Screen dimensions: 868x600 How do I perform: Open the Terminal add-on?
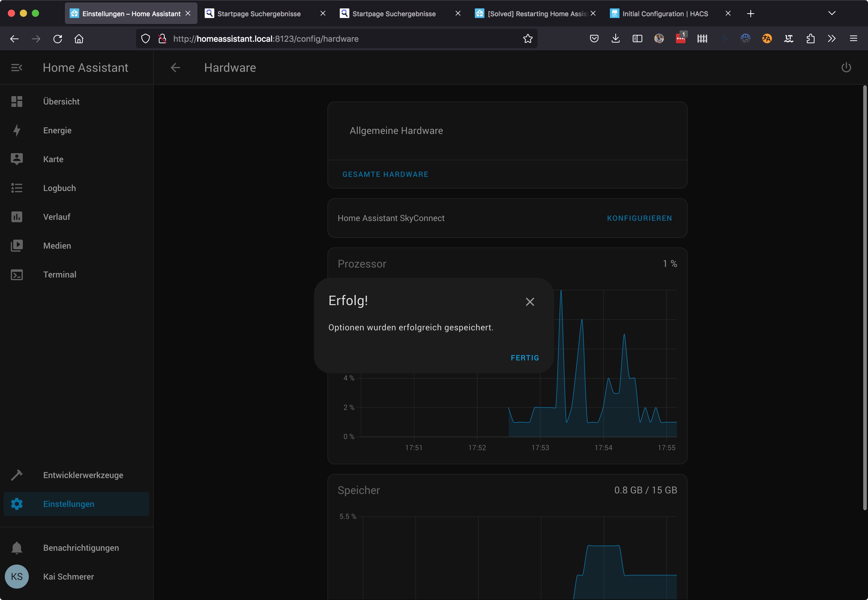coord(59,274)
